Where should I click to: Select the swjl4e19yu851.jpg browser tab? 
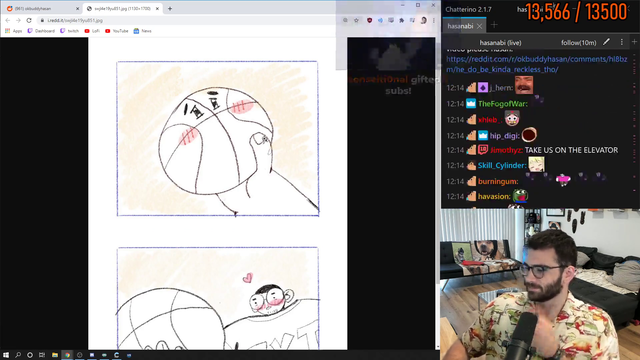click(122, 9)
